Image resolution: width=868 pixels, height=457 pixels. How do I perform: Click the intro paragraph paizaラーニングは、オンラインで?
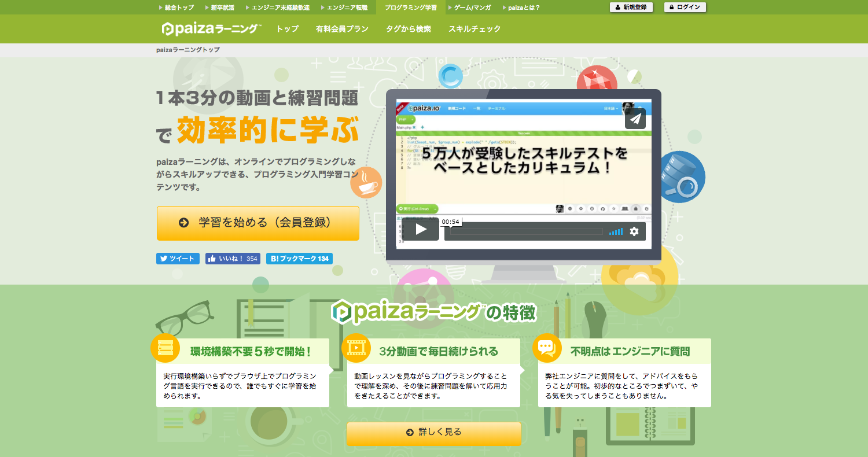click(x=256, y=174)
